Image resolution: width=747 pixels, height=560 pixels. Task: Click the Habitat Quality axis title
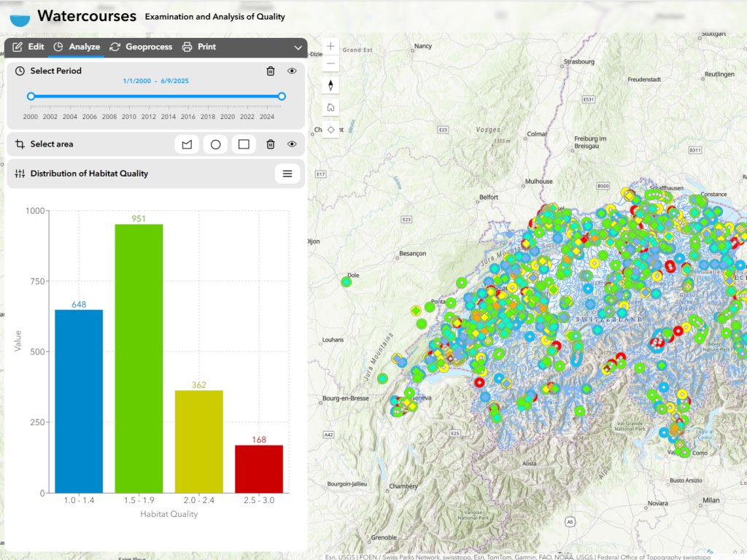point(169,514)
